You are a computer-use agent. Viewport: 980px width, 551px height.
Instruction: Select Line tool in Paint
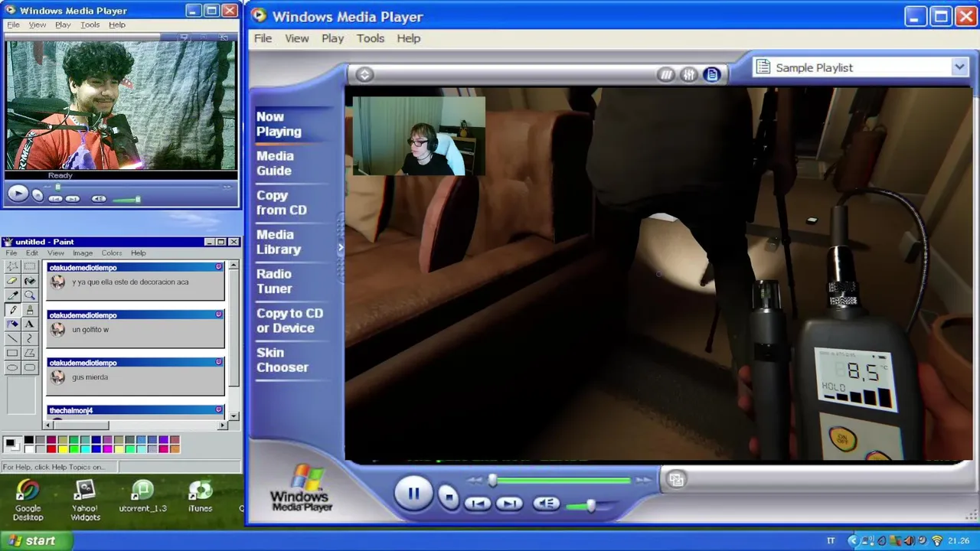12,339
